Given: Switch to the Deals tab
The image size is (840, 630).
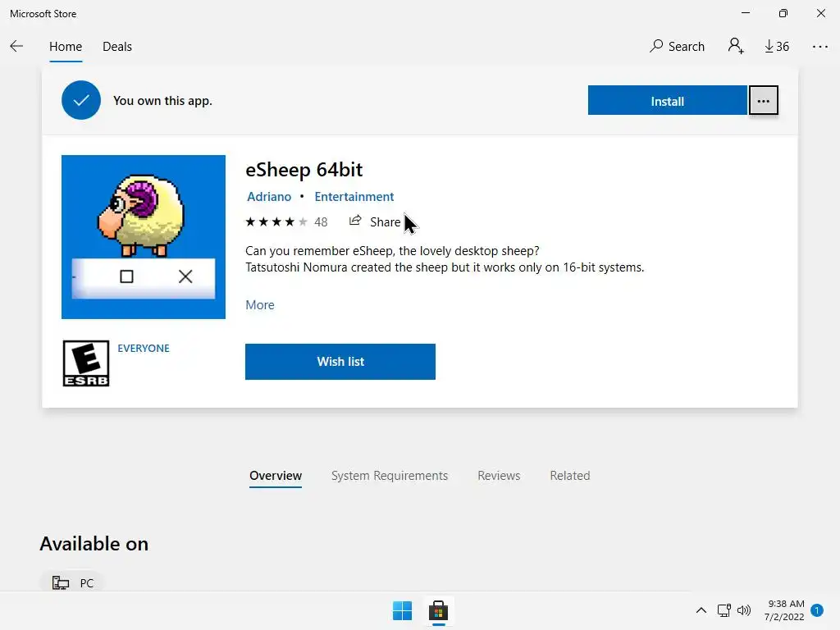Looking at the screenshot, I should (x=117, y=47).
